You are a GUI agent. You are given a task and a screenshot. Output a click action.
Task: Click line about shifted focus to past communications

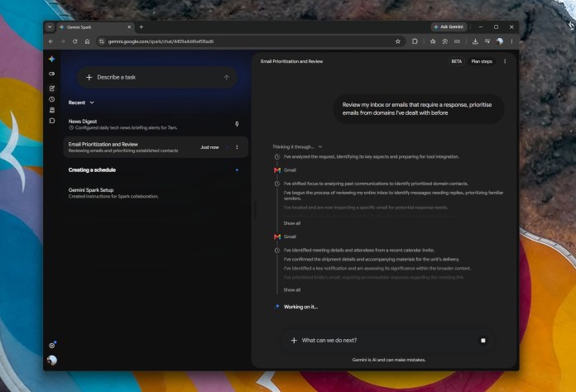tap(376, 184)
